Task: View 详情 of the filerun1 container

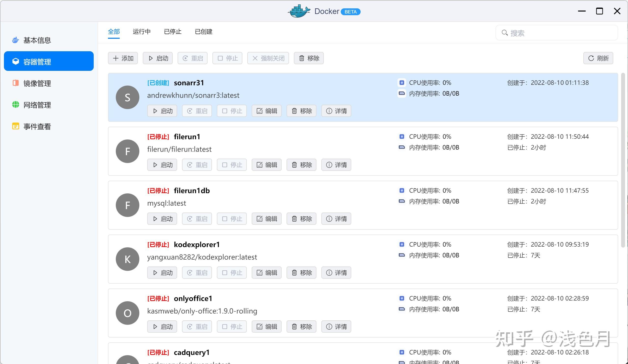Action: pos(336,164)
